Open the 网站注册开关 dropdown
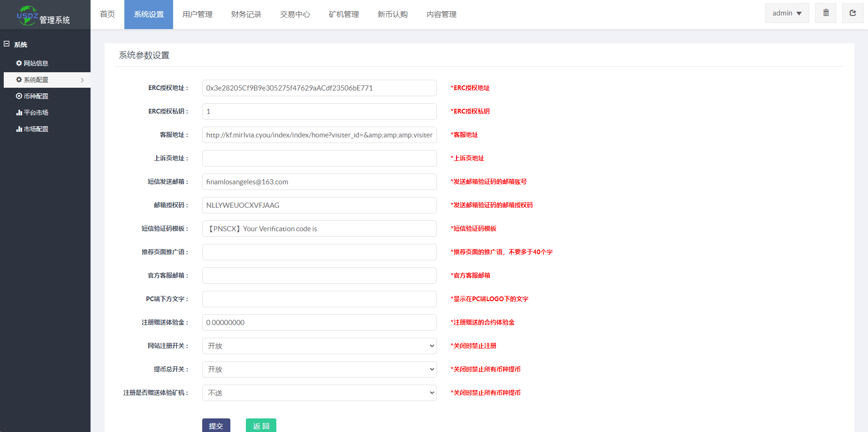Screen dimensions: 868x432 point(319,346)
